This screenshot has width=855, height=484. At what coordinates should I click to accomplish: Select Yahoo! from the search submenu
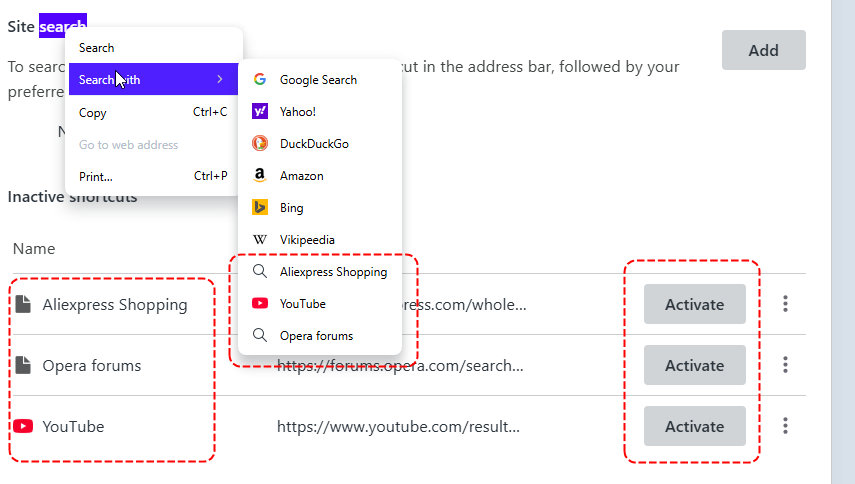click(x=320, y=111)
